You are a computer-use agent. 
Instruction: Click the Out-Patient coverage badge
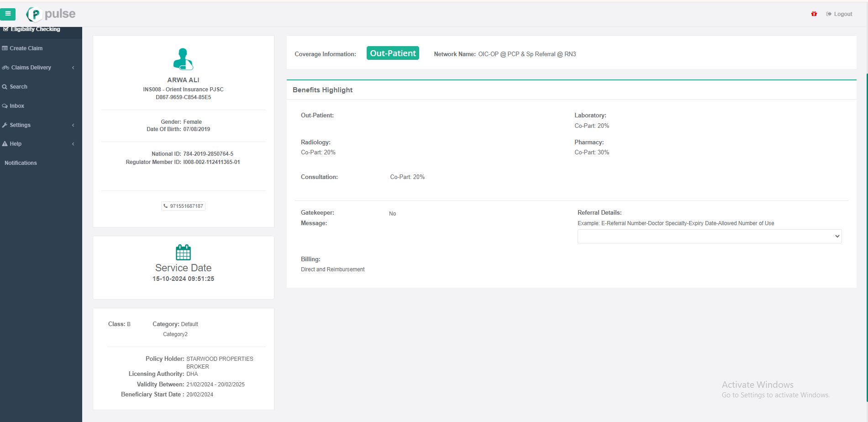click(393, 53)
